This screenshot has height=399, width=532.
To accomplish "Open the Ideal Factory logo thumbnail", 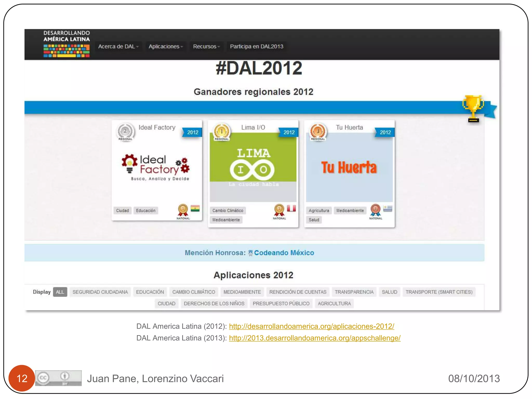I will (156, 168).
